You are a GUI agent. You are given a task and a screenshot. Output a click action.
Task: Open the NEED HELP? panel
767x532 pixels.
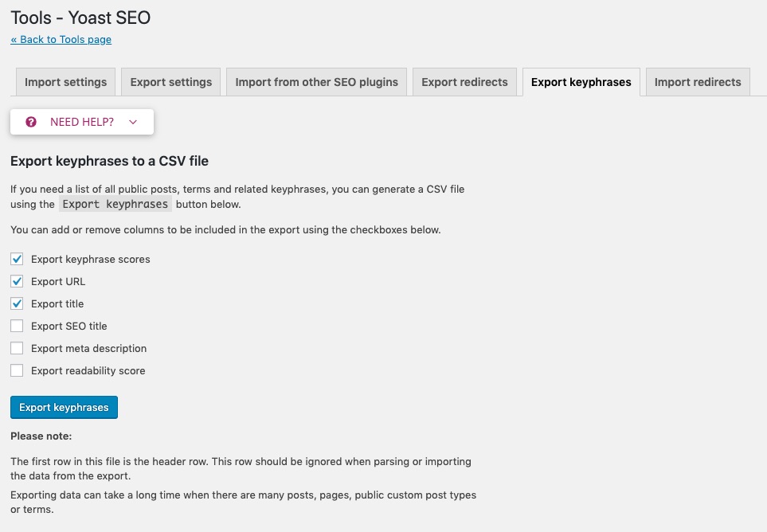tap(81, 122)
